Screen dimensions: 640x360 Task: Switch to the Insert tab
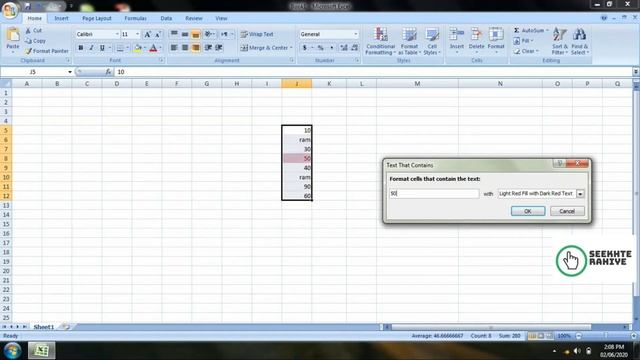[61, 18]
